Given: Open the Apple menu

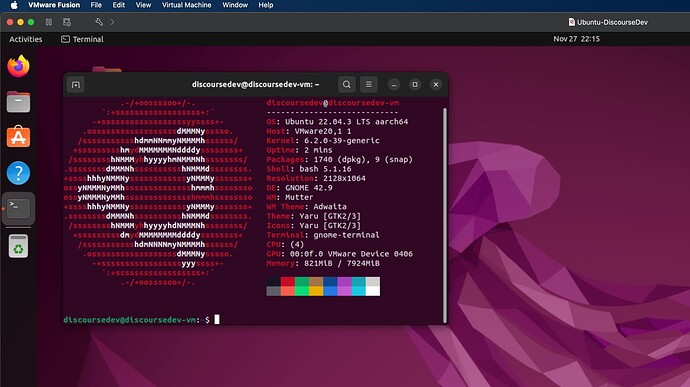Looking at the screenshot, I should 14,5.
